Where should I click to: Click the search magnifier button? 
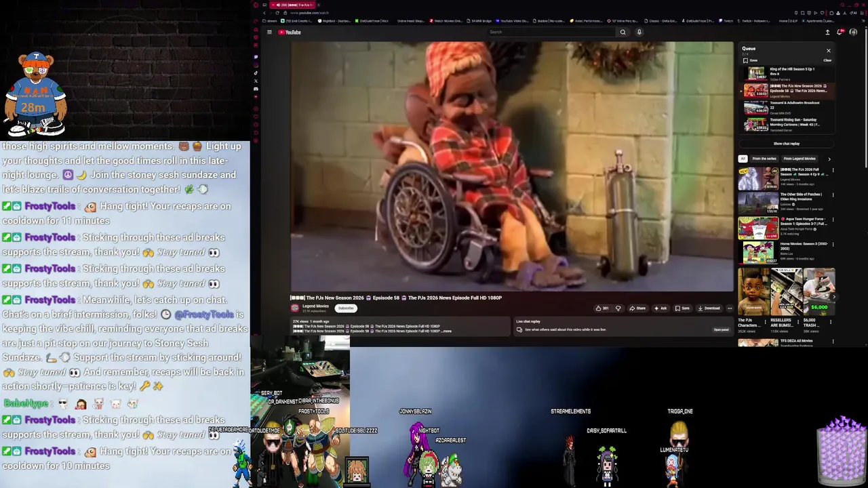(x=623, y=32)
